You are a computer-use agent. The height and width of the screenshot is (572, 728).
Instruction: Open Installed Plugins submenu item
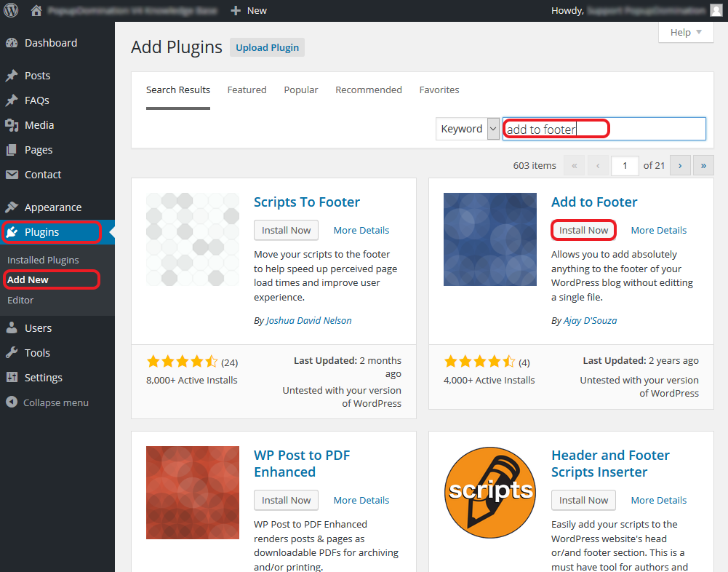click(43, 260)
